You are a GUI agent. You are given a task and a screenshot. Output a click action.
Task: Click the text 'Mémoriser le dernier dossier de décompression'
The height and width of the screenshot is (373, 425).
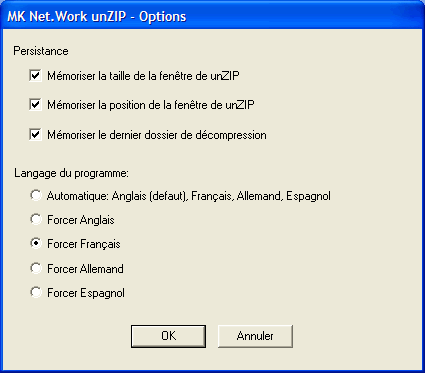click(157, 135)
